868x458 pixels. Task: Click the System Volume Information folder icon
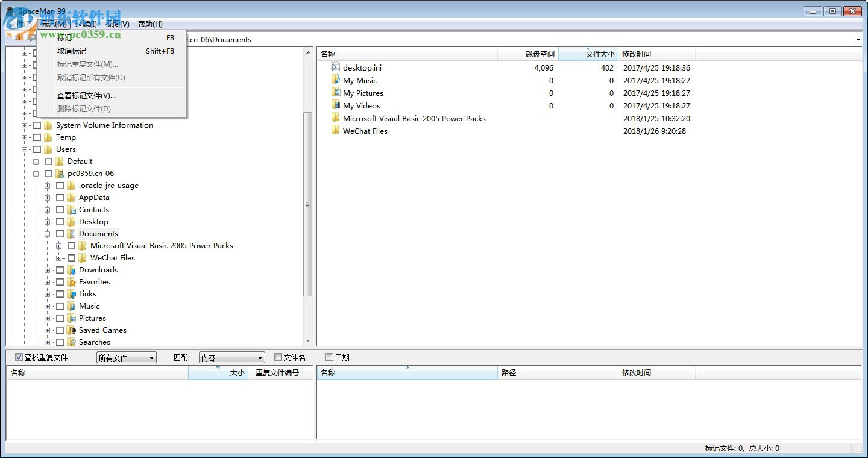(x=48, y=125)
